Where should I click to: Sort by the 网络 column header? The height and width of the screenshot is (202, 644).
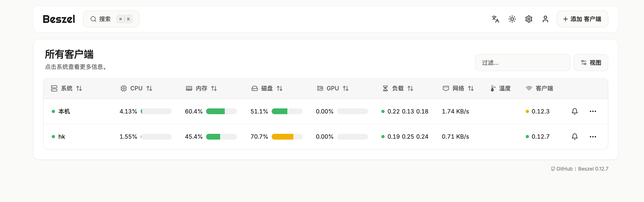click(458, 88)
